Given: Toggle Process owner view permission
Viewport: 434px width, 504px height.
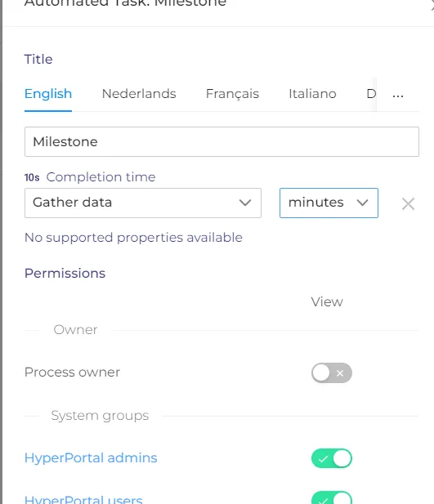Looking at the screenshot, I should pos(332,372).
